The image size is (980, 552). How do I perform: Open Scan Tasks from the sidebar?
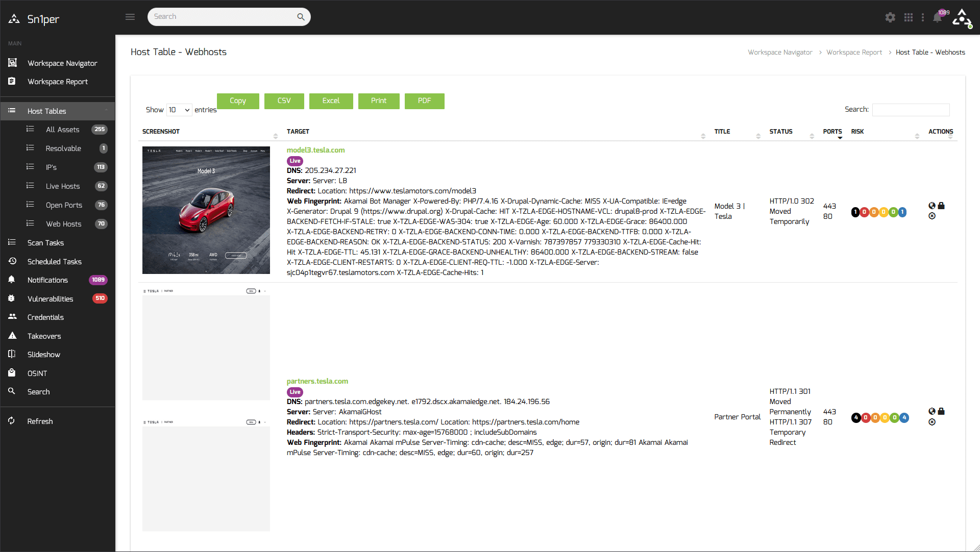pyautogui.click(x=45, y=242)
